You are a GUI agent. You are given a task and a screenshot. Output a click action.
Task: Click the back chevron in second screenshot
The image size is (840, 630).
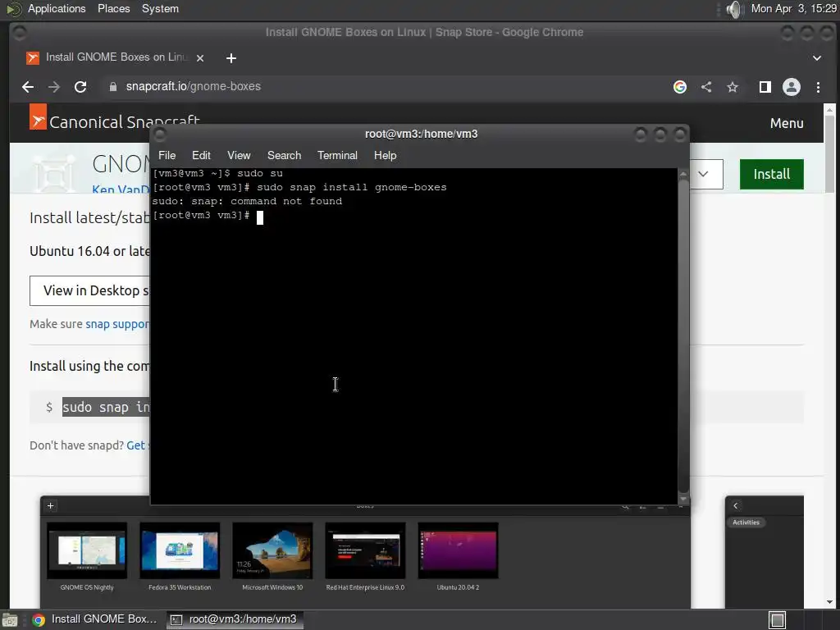pyautogui.click(x=736, y=505)
